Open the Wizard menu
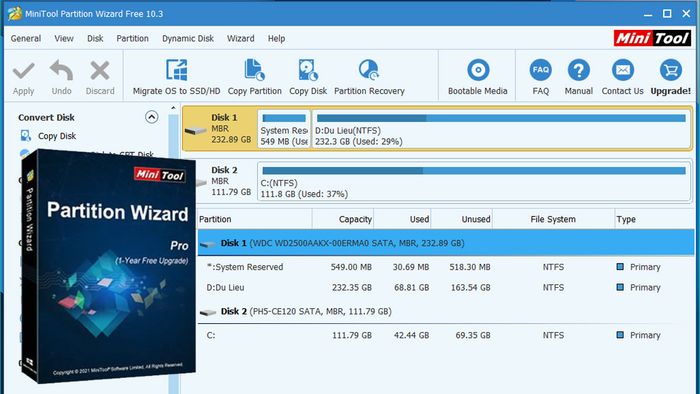Image resolution: width=700 pixels, height=394 pixels. pyautogui.click(x=241, y=38)
